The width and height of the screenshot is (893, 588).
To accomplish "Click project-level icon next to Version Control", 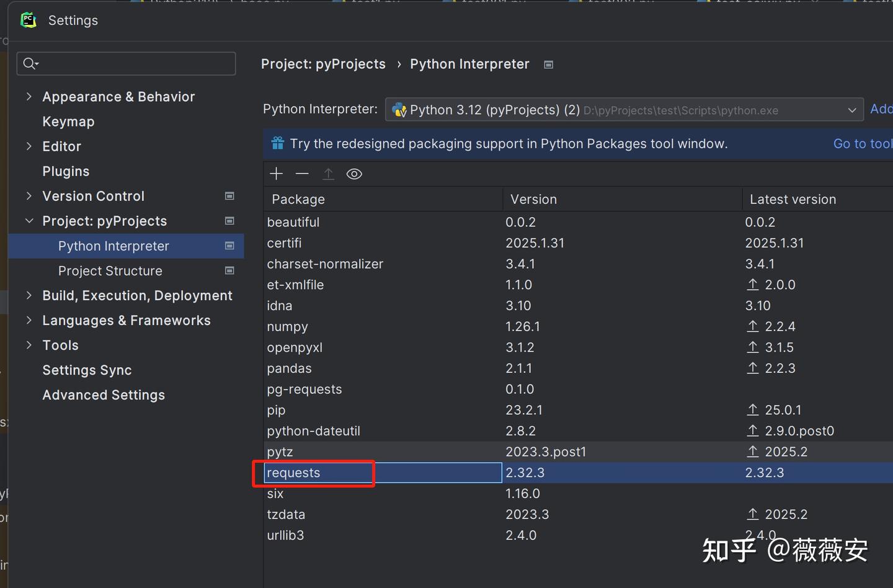I will [x=229, y=196].
